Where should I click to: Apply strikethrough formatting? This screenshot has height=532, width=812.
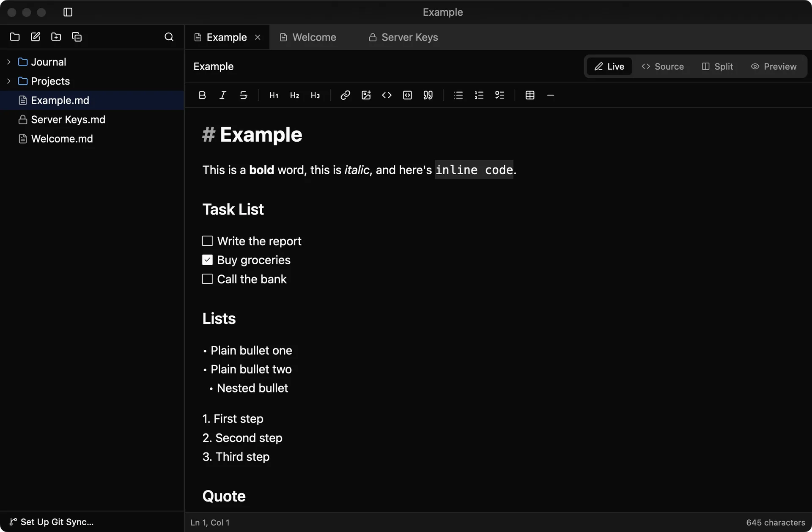point(243,95)
